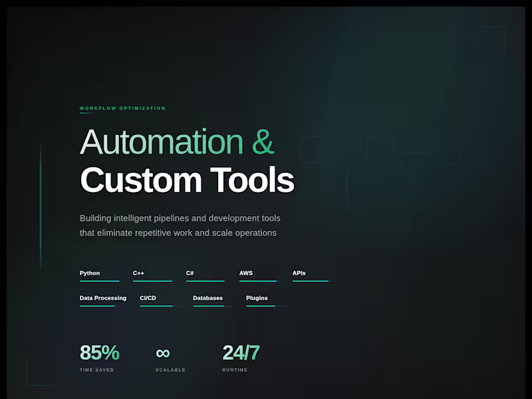This screenshot has width=532, height=399.
Task: Click the gradient underline below Python
Action: [x=99, y=281]
